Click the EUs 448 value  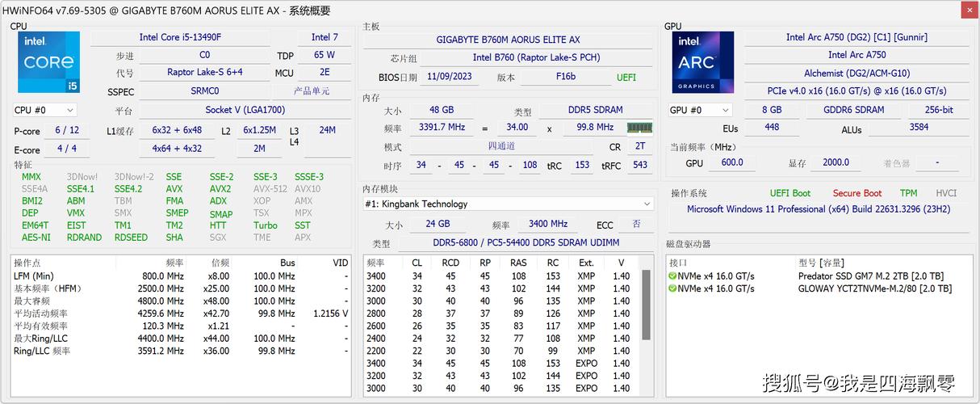click(x=772, y=128)
